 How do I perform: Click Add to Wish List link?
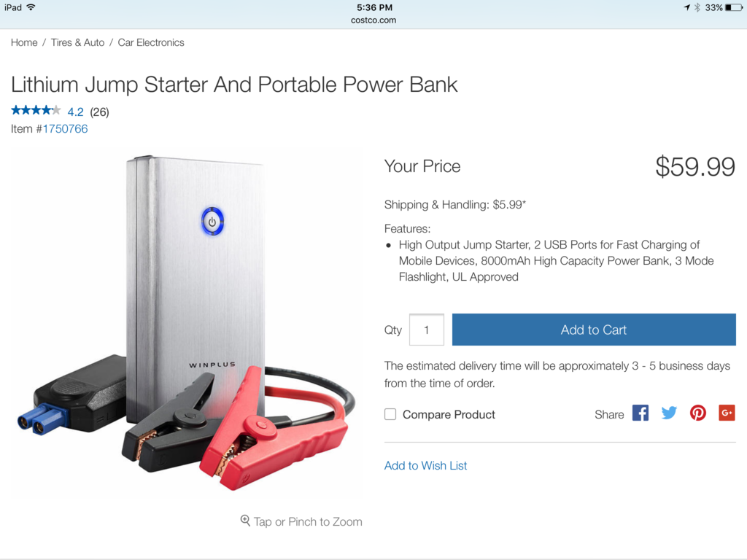click(425, 465)
